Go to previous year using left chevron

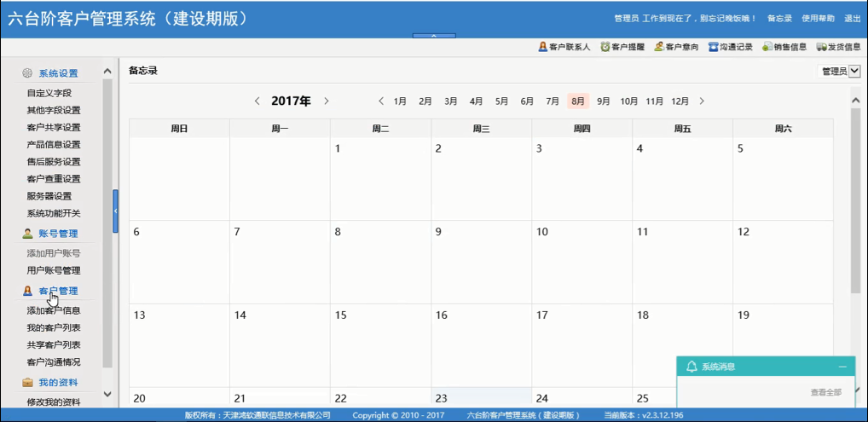[257, 101]
